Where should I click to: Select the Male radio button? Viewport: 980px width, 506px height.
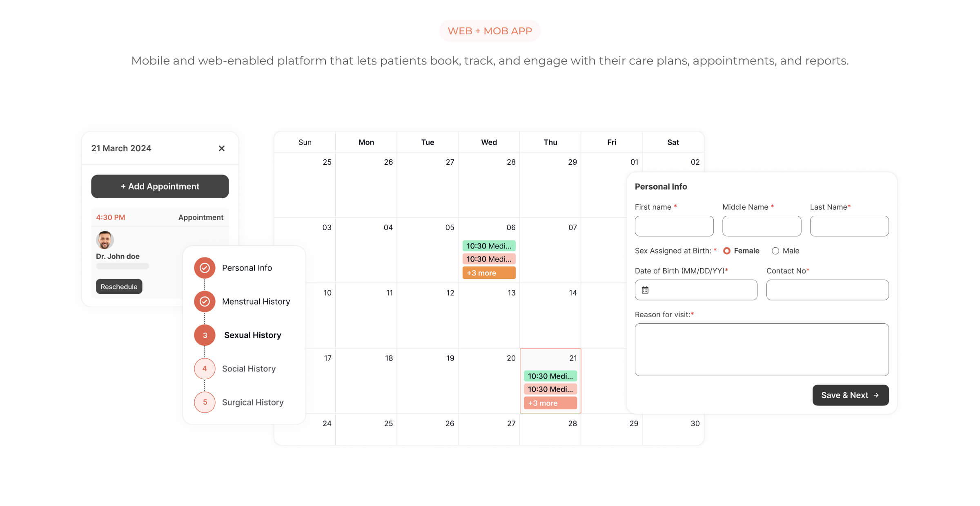(775, 251)
